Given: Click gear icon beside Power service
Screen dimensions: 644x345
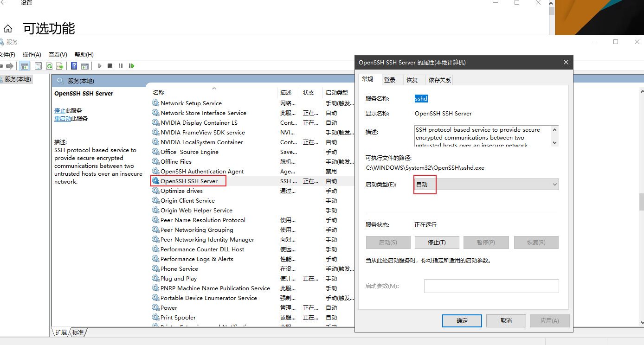Looking at the screenshot, I should point(155,307).
